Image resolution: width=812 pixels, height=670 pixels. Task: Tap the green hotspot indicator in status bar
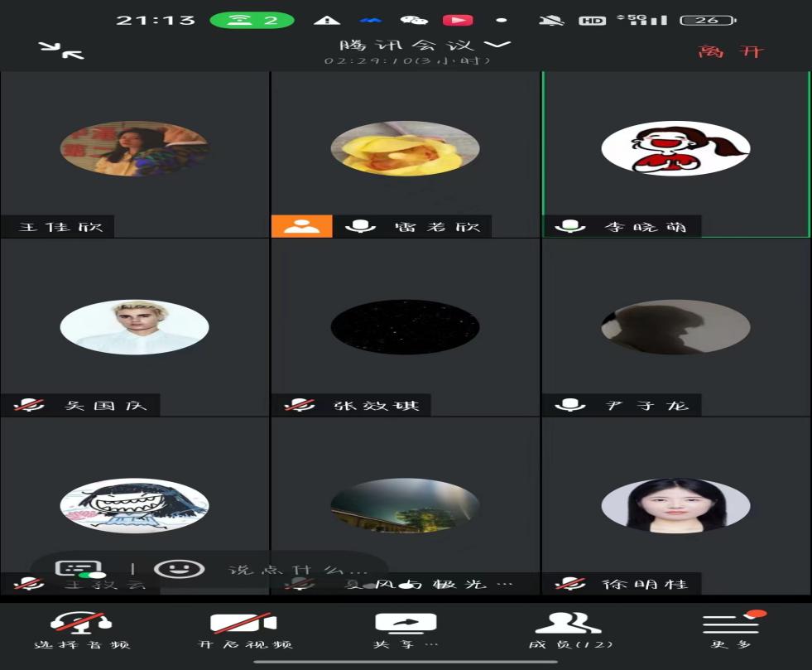[x=252, y=20]
